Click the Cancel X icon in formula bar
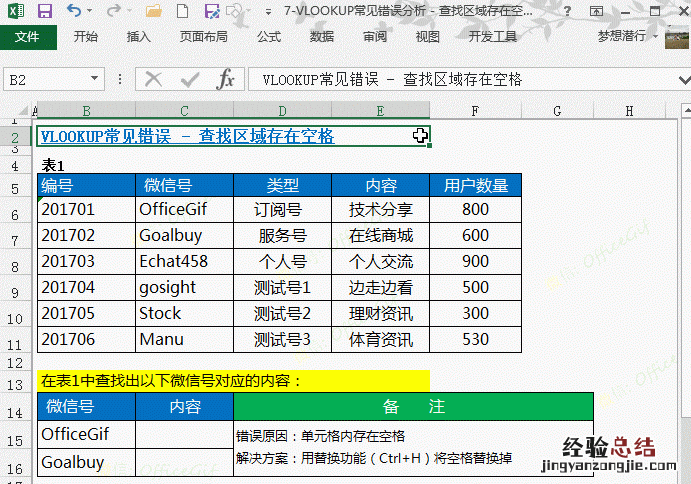 pyautogui.click(x=153, y=79)
